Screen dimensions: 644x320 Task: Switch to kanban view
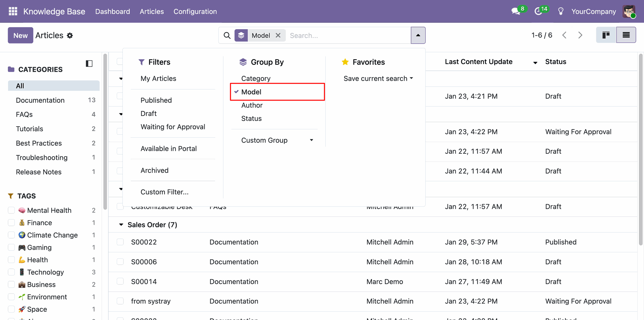coord(606,35)
